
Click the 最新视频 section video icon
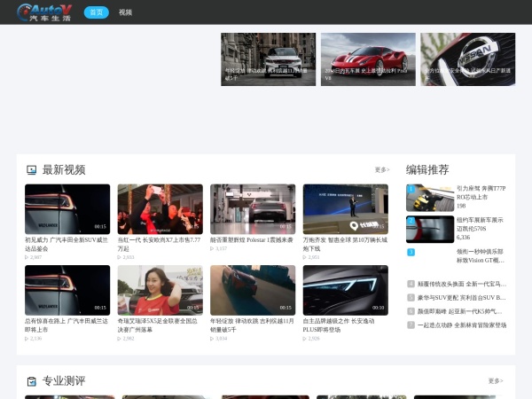31,169
